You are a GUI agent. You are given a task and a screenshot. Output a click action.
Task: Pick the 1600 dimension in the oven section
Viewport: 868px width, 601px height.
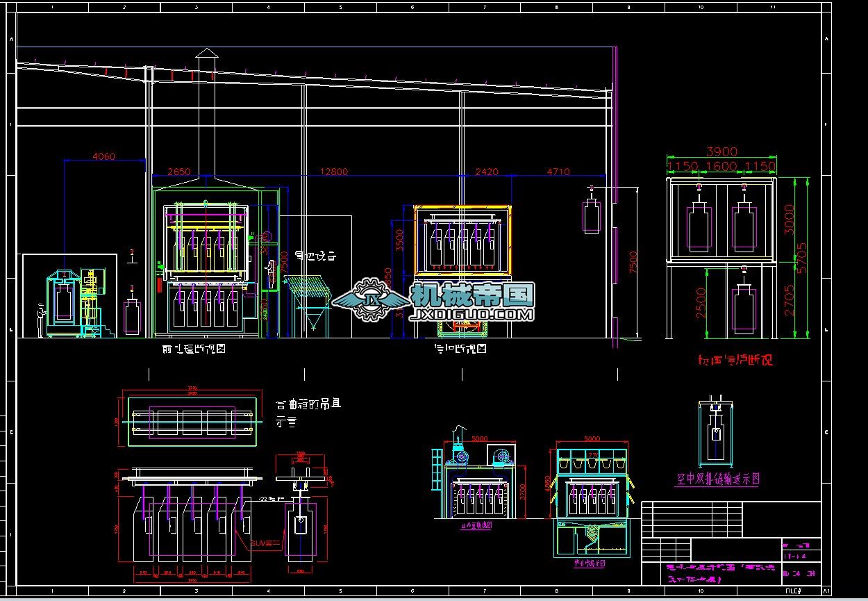[x=721, y=167]
